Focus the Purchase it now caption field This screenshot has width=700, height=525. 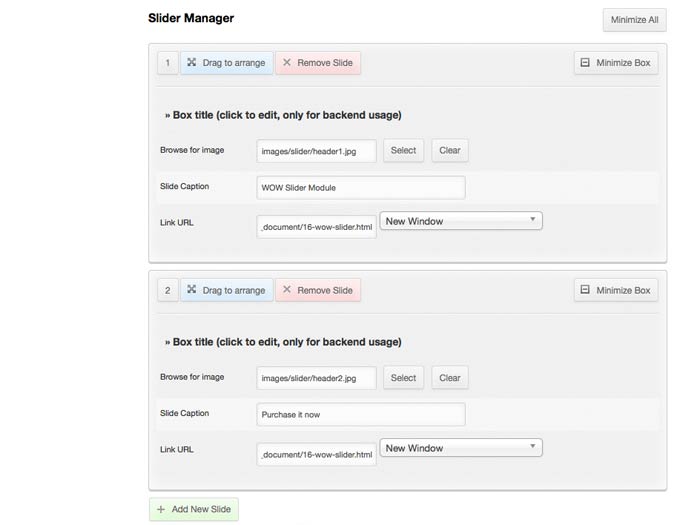coord(360,414)
